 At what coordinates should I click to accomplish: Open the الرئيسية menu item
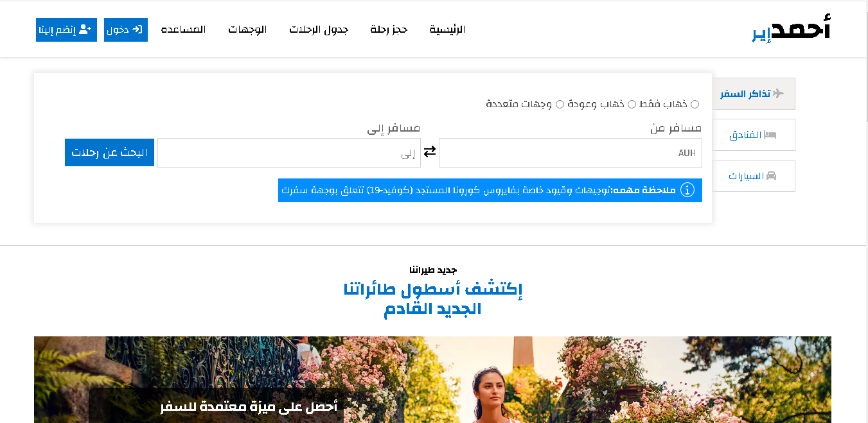pos(447,30)
